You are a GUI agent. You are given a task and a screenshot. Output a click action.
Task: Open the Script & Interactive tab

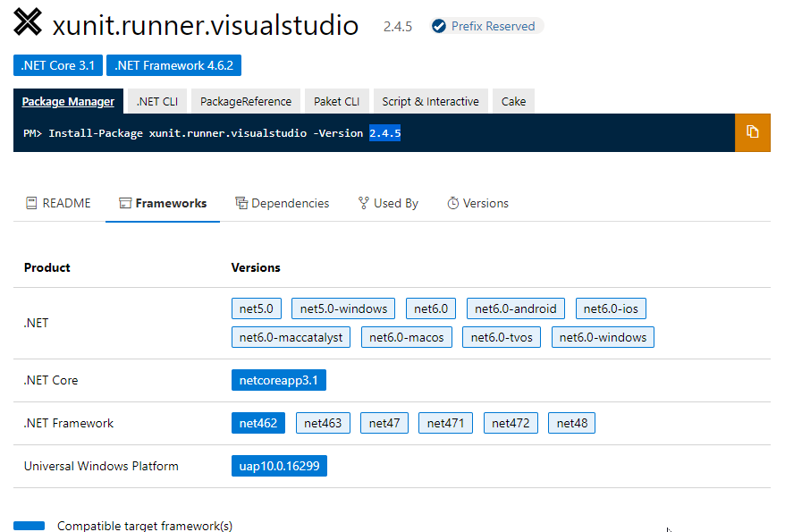tap(430, 101)
